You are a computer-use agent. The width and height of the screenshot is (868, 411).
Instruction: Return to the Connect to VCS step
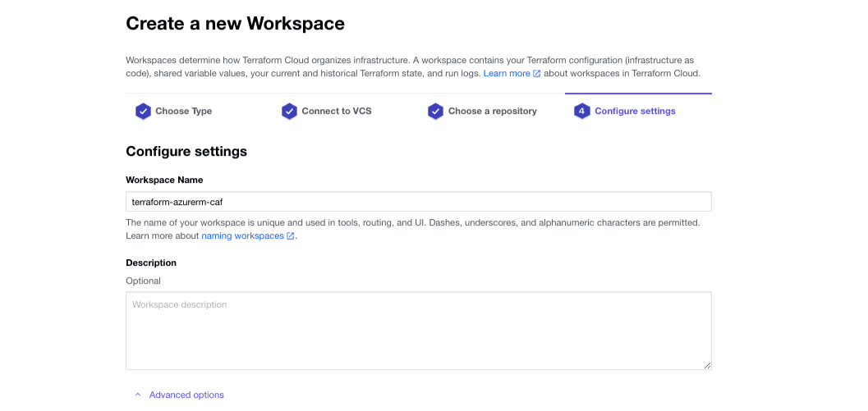(336, 112)
